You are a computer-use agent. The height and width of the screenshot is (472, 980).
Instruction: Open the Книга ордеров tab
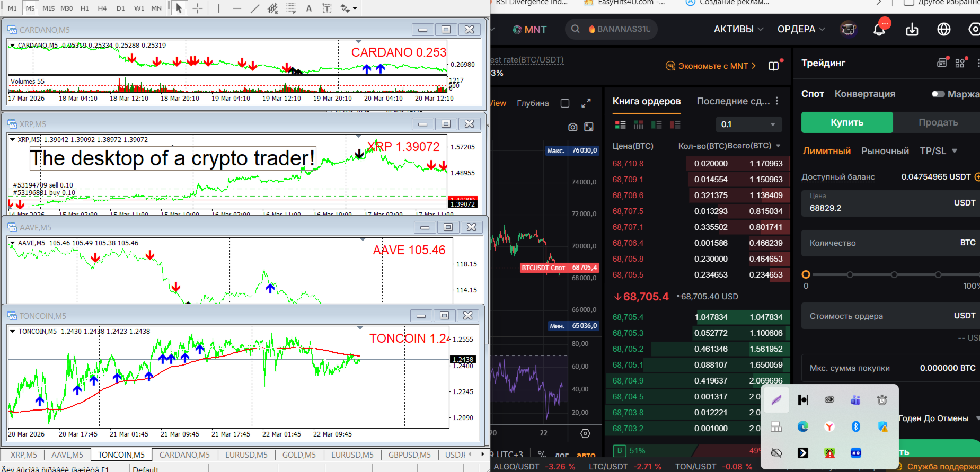[647, 101]
